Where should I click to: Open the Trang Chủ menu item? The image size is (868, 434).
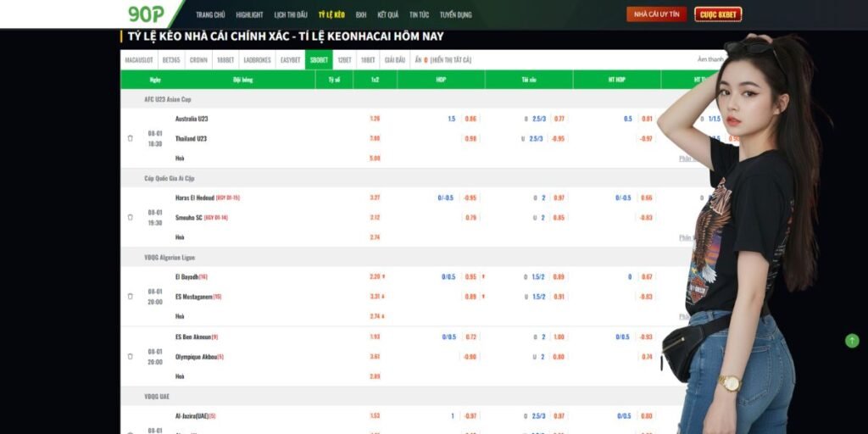coord(210,14)
